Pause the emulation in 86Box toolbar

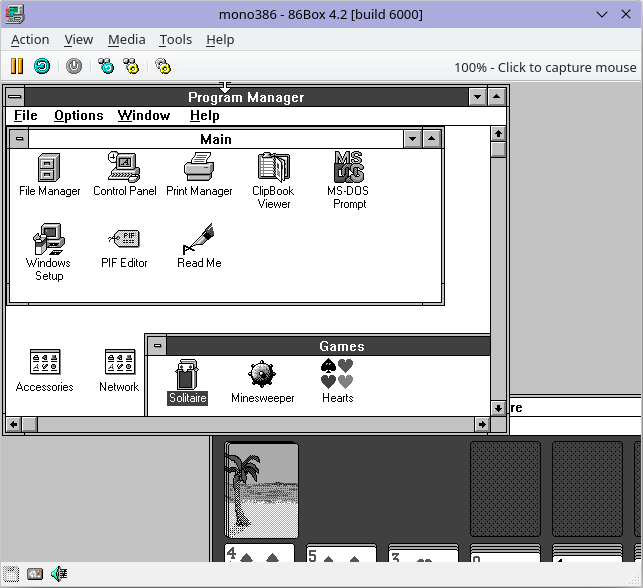(x=17, y=66)
